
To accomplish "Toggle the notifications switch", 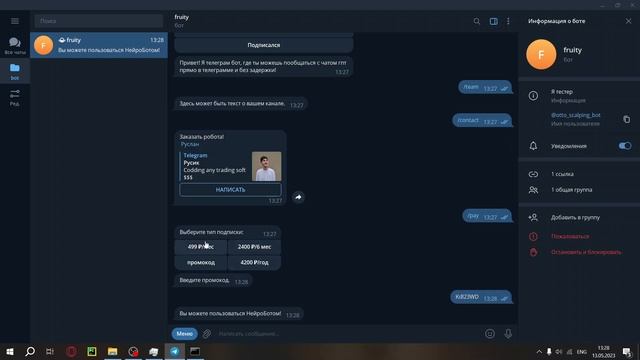I will [624, 146].
